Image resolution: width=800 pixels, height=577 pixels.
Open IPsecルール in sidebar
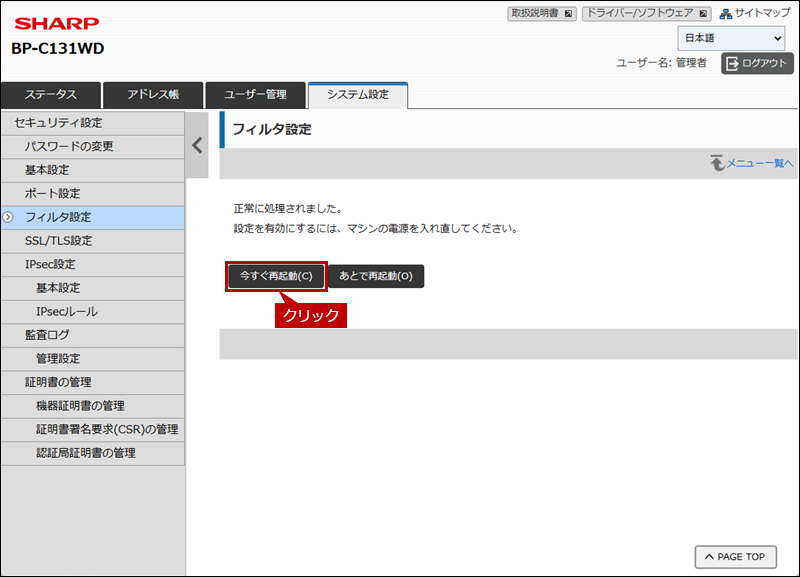click(67, 311)
